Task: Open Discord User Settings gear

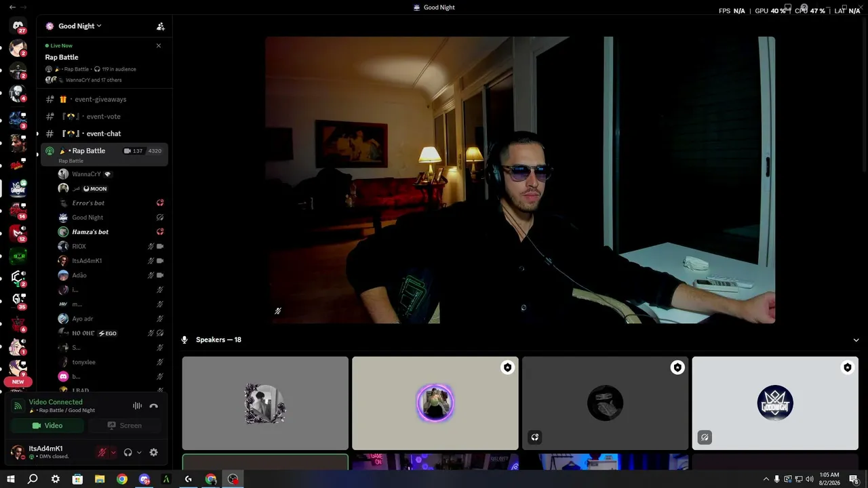Action: [x=154, y=452]
